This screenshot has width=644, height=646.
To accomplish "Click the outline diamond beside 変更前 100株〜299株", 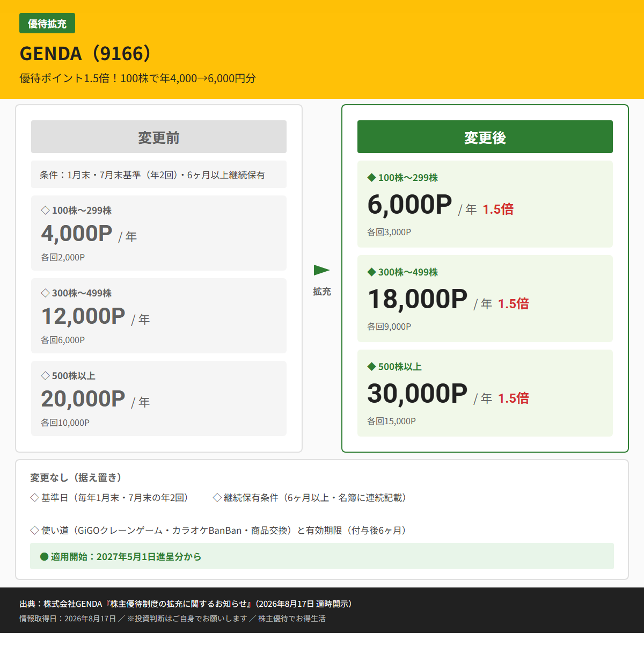I will pyautogui.click(x=45, y=211).
